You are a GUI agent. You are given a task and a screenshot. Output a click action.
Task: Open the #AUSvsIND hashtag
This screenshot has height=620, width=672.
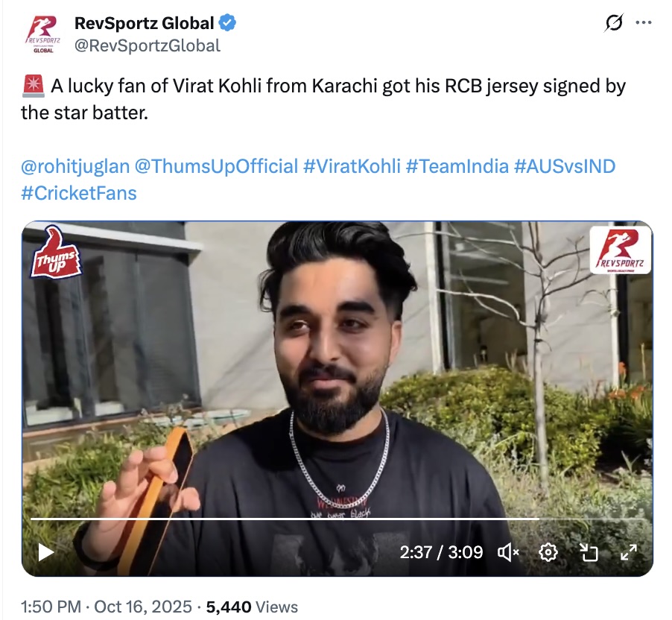tap(565, 166)
